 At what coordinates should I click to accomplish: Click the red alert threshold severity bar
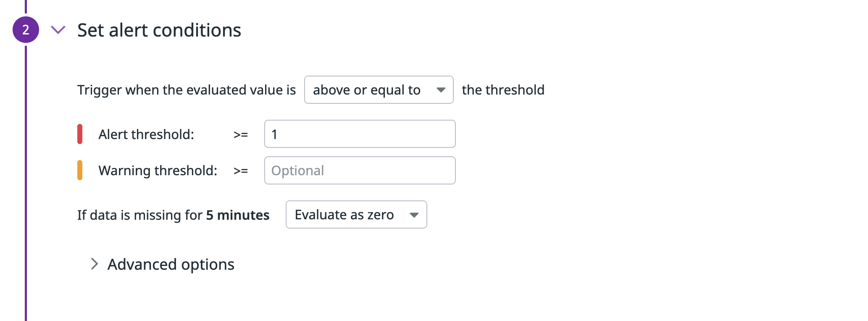(80, 134)
